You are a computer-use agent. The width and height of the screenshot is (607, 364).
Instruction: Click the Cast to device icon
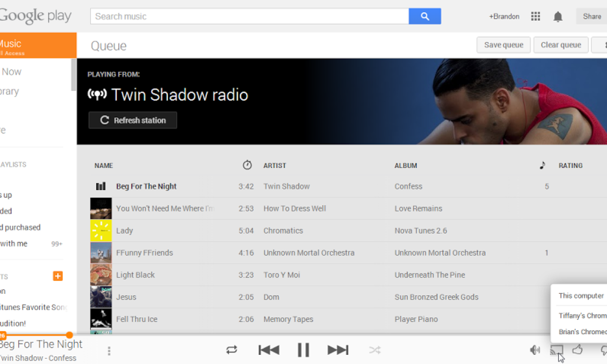coord(556,349)
